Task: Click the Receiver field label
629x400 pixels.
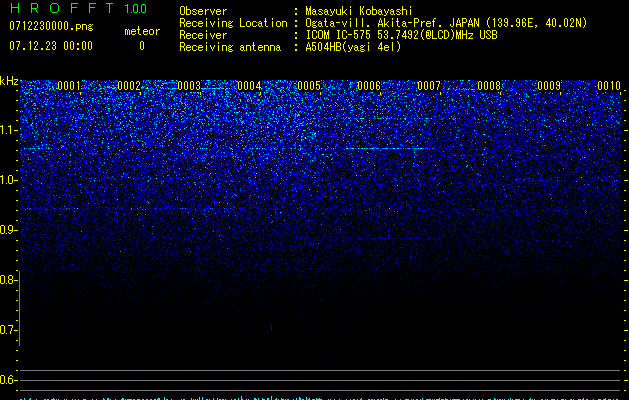Action: 203,35
